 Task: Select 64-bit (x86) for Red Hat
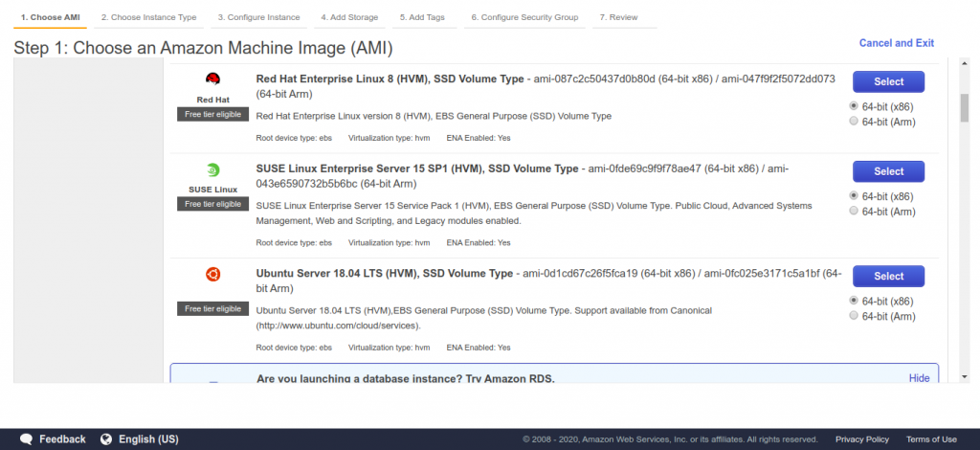pos(854,106)
